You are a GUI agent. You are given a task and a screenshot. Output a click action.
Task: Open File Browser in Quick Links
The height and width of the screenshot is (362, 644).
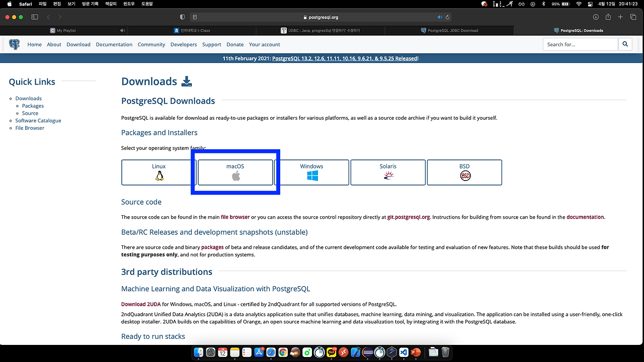(x=30, y=128)
